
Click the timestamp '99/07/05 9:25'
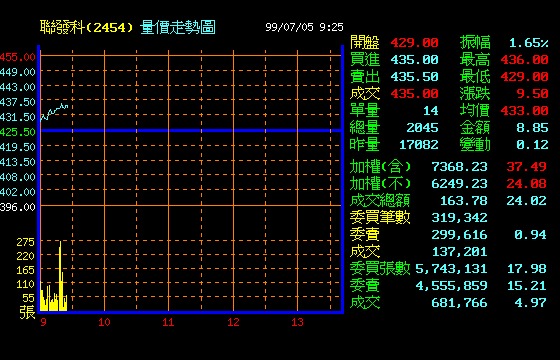(304, 27)
